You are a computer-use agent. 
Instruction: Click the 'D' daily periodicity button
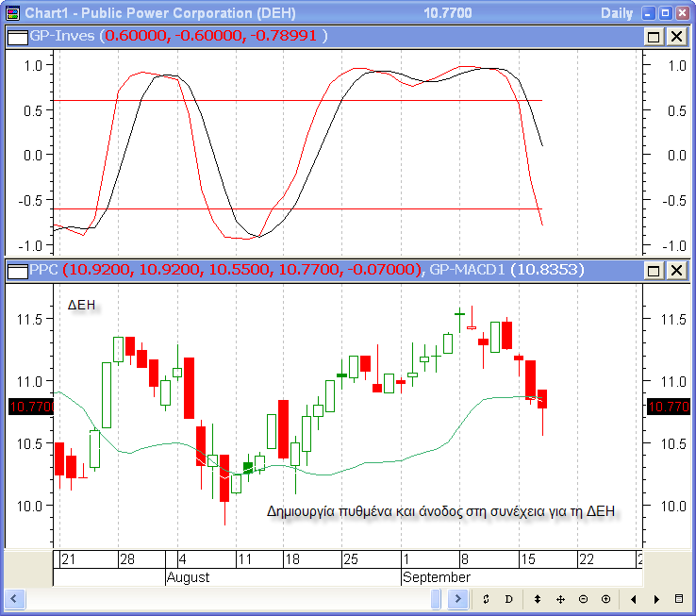(x=508, y=599)
